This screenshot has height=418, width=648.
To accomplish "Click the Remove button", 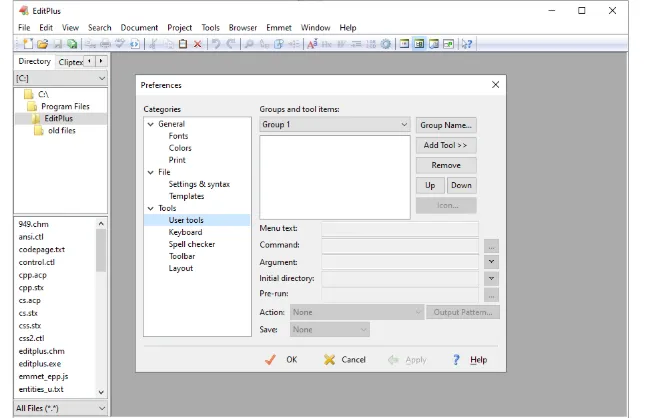I will pos(446,165).
